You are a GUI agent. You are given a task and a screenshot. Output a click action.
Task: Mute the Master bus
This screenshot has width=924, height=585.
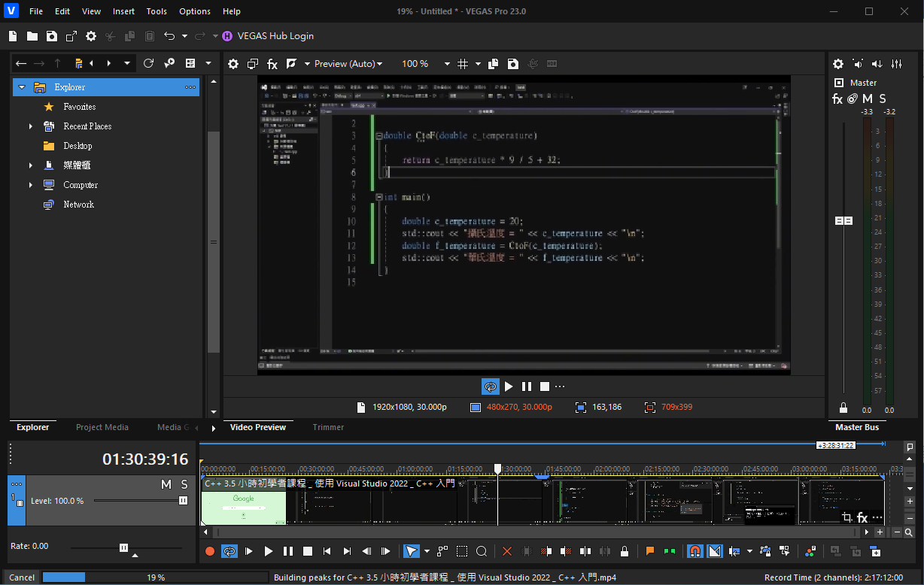pos(868,99)
